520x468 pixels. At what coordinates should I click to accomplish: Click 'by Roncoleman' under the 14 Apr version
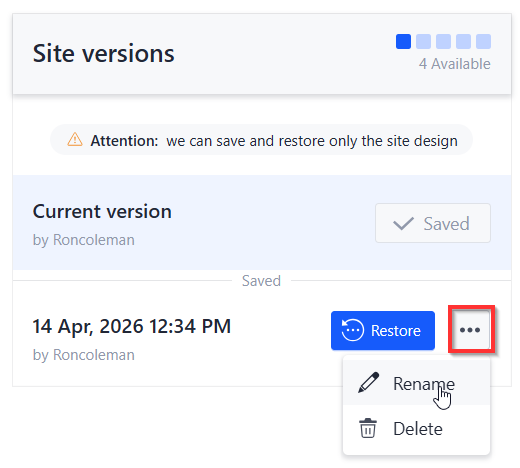pos(84,355)
